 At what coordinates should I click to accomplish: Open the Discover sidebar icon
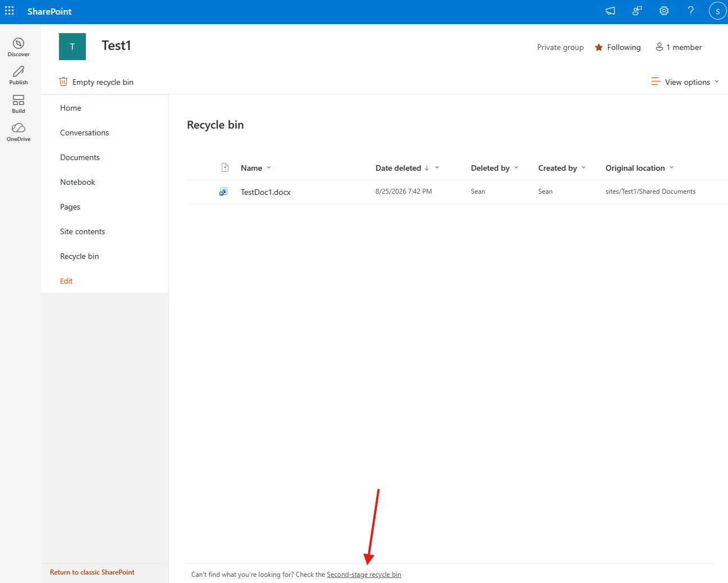[x=19, y=43]
